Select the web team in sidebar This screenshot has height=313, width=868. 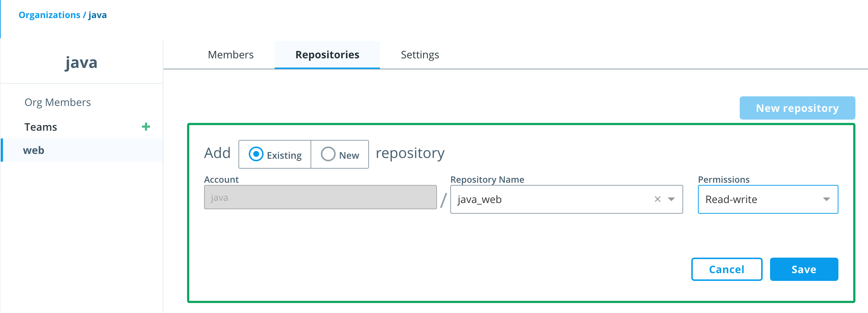coord(82,150)
